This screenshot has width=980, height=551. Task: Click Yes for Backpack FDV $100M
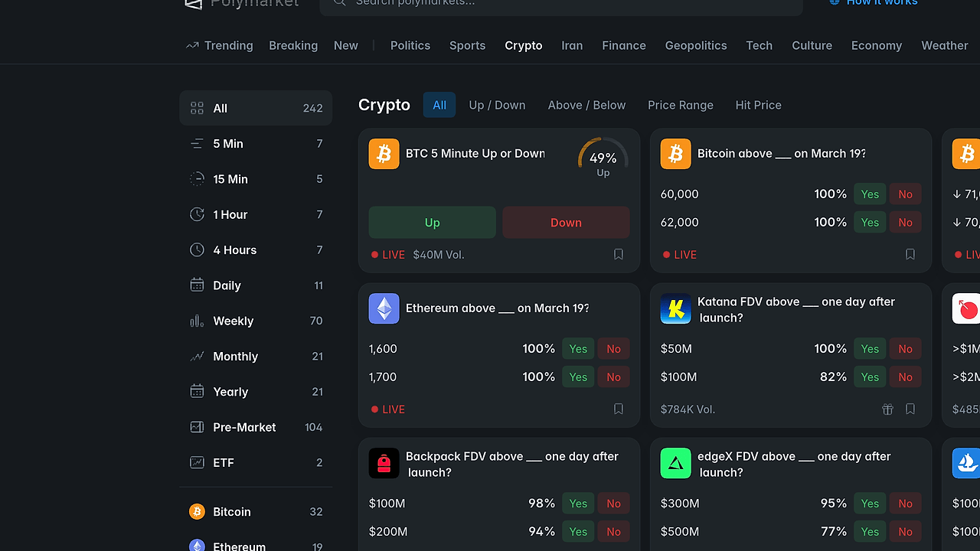[578, 504]
